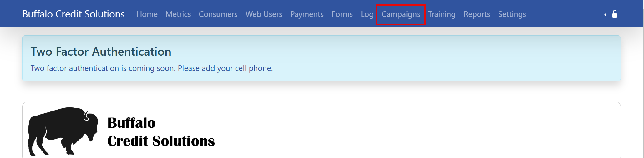
Task: Click the Two Factor Authentication heading
Action: click(101, 52)
